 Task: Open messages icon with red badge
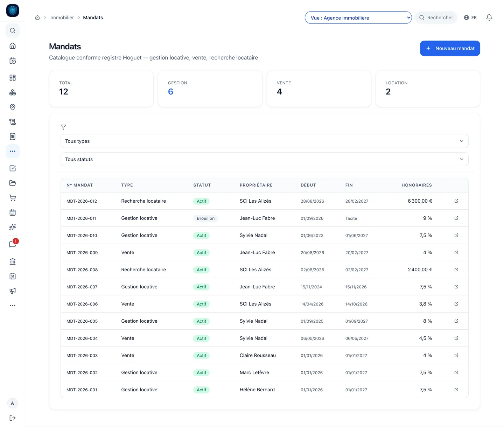coord(13,244)
